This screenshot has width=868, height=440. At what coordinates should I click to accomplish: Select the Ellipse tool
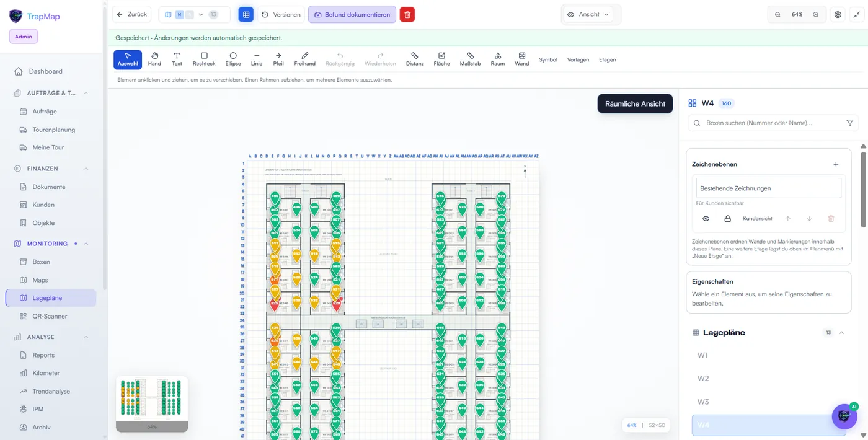[x=233, y=59]
